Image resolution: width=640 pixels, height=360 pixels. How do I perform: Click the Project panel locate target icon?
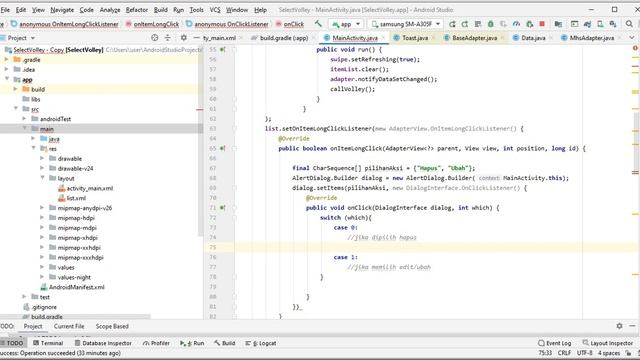tap(154, 38)
